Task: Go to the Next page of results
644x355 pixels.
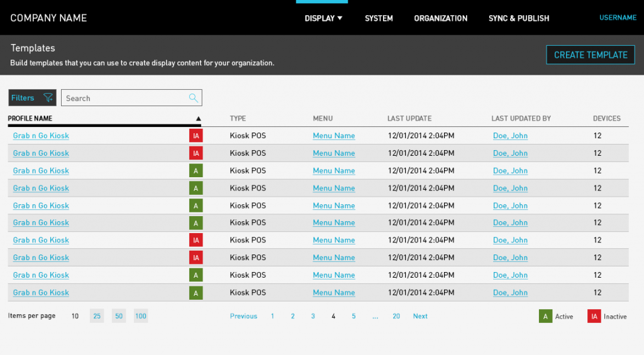Action: [x=420, y=316]
